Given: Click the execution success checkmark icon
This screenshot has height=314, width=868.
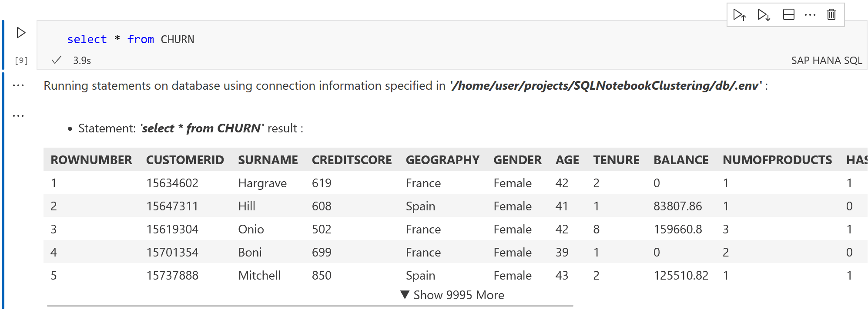Looking at the screenshot, I should (x=57, y=60).
